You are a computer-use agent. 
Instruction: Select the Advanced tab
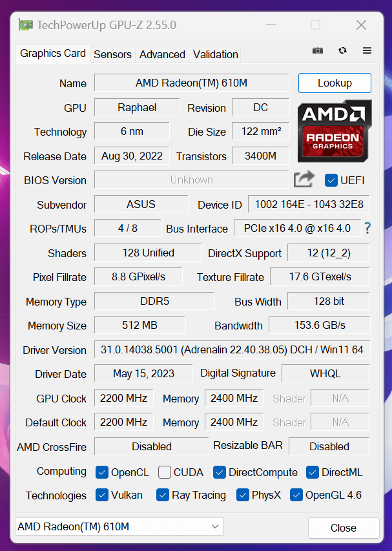click(x=162, y=54)
